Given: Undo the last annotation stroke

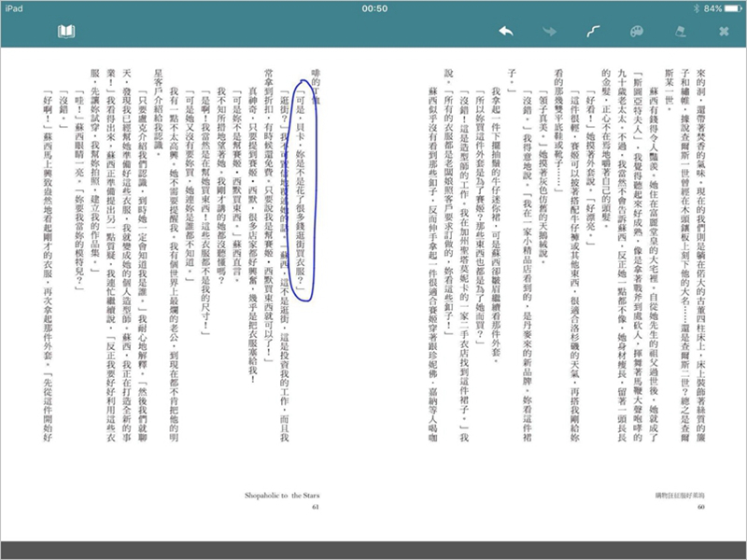Looking at the screenshot, I should [x=505, y=33].
